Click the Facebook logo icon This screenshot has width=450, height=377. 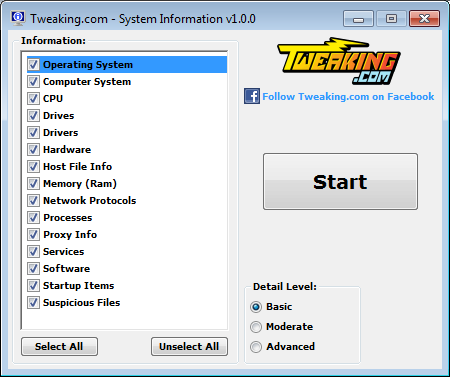[x=252, y=96]
